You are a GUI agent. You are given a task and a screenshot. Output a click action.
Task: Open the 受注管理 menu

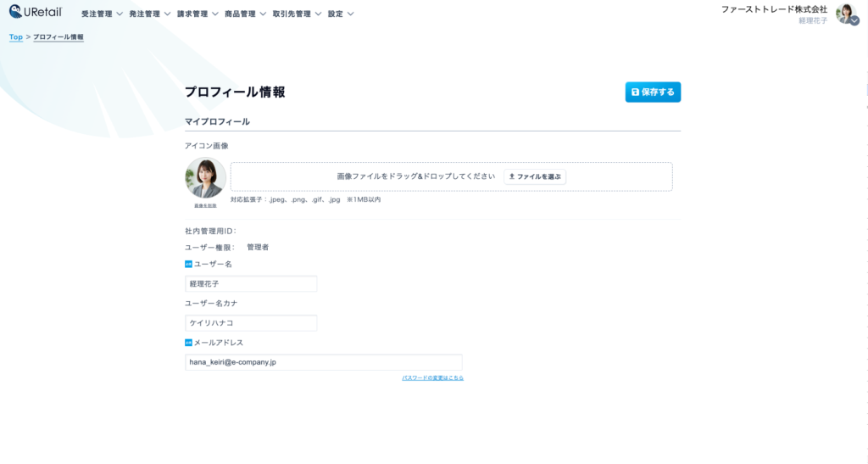(102, 14)
